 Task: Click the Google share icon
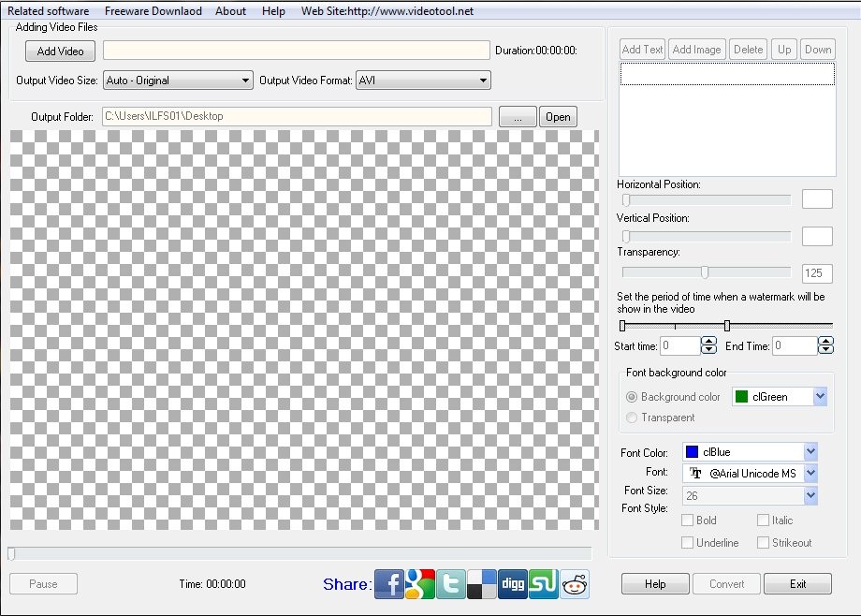pyautogui.click(x=420, y=584)
